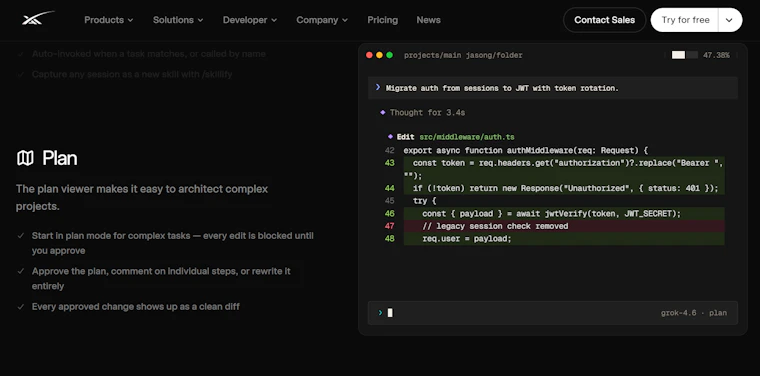The height and width of the screenshot is (376, 760).
Task: Click the prompt chevron before Migrate auth
Action: click(x=378, y=88)
